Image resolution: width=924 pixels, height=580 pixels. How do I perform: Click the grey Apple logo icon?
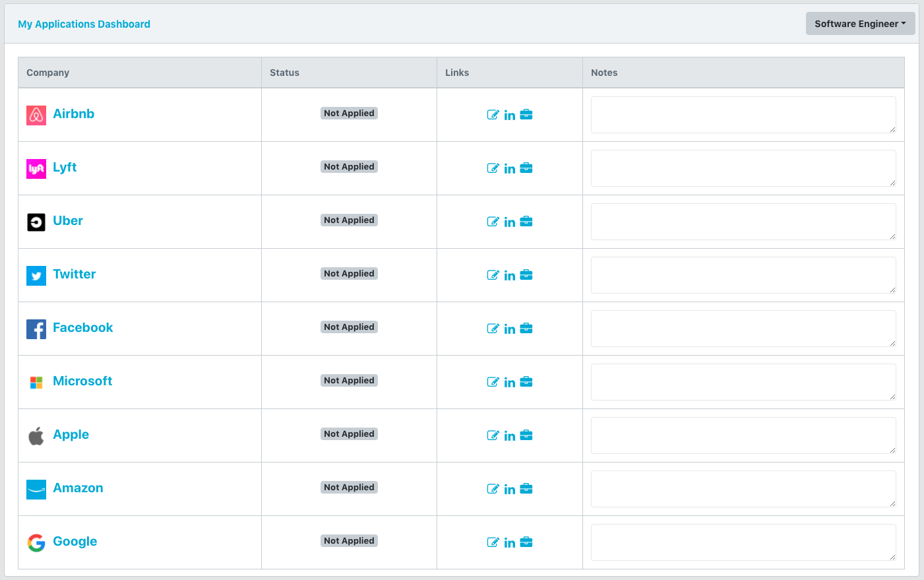coord(36,436)
